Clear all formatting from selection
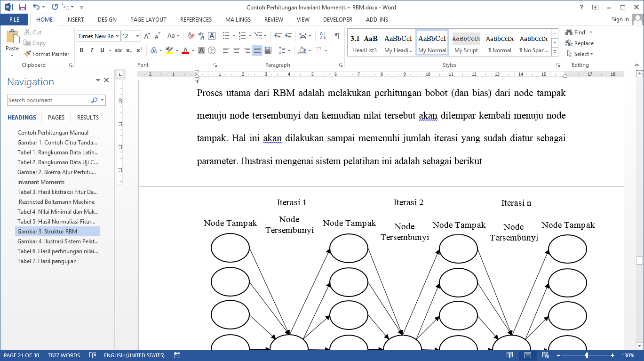644x361 pixels. click(191, 36)
